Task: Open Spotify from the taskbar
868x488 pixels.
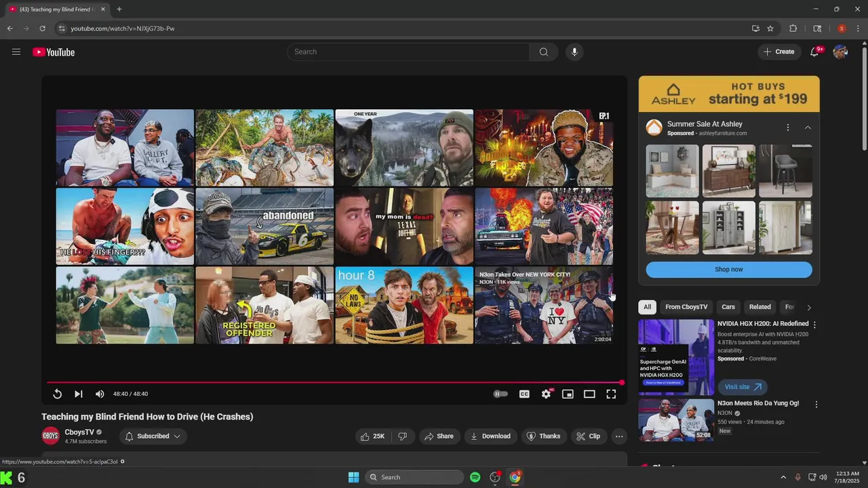Action: tap(475, 477)
